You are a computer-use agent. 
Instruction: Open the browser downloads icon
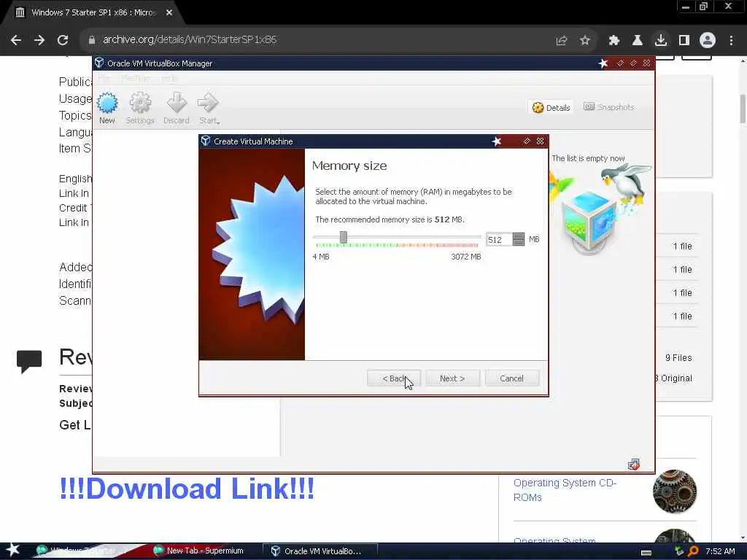[661, 41]
